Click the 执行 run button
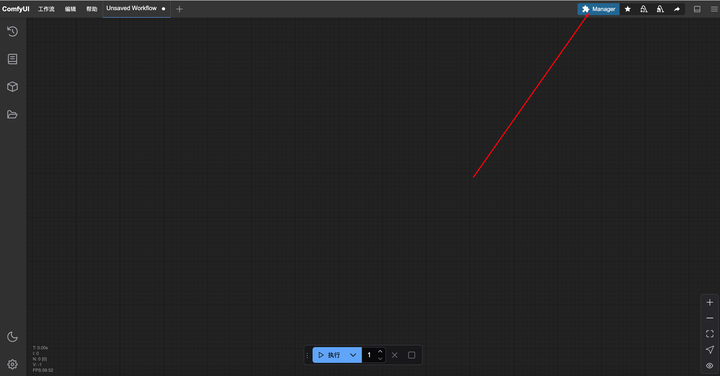This screenshot has height=376, width=720. click(x=329, y=355)
